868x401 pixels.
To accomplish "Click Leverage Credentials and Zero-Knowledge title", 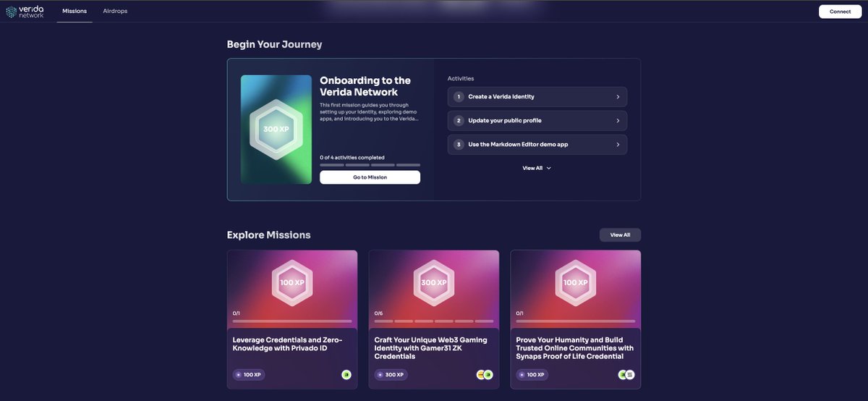I will point(287,344).
